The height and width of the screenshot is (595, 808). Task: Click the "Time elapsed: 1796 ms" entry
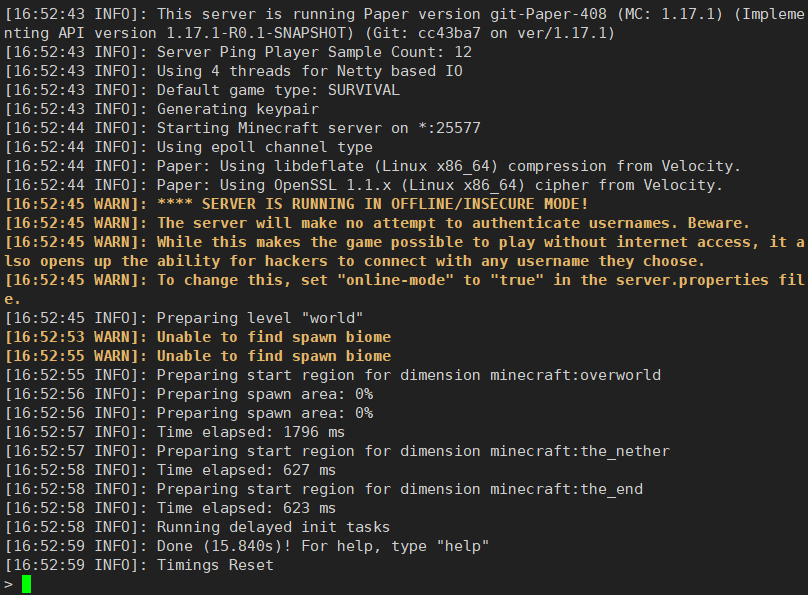click(x=251, y=432)
